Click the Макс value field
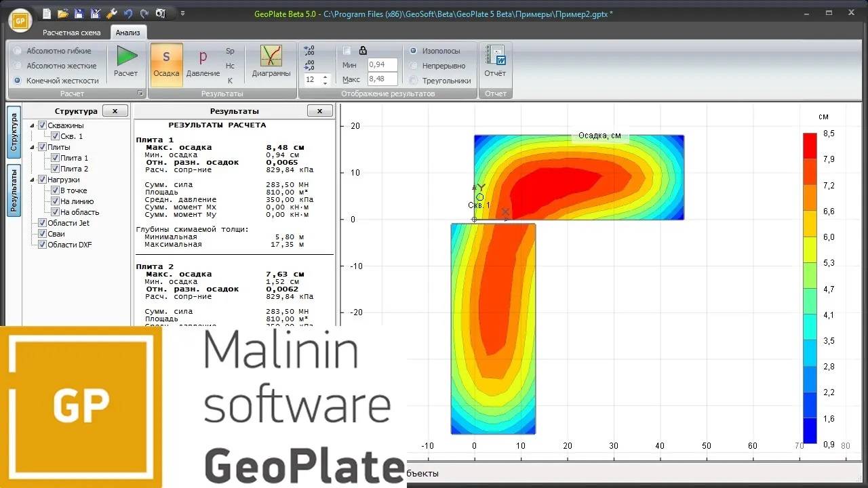 click(x=382, y=79)
